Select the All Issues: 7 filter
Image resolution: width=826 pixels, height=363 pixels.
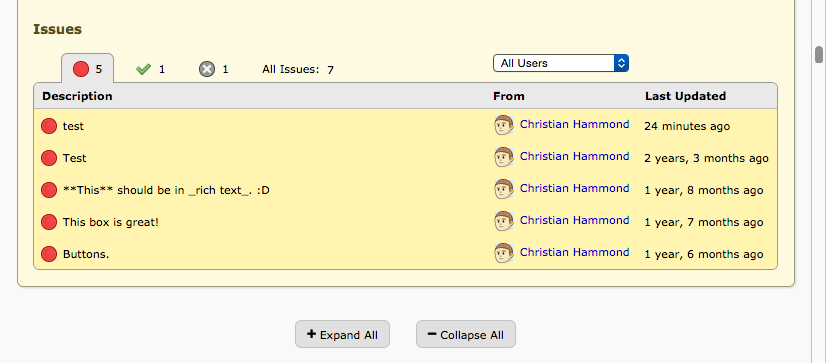tap(298, 70)
